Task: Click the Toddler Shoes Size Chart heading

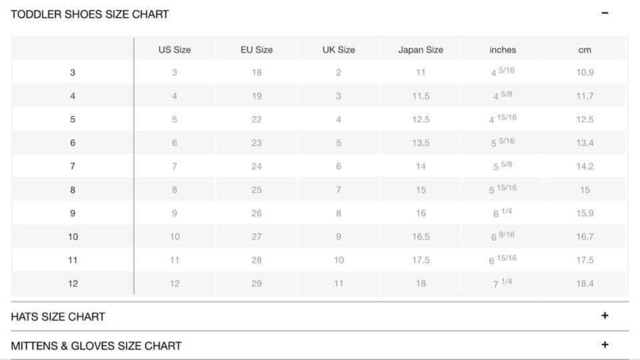Action: coord(89,14)
